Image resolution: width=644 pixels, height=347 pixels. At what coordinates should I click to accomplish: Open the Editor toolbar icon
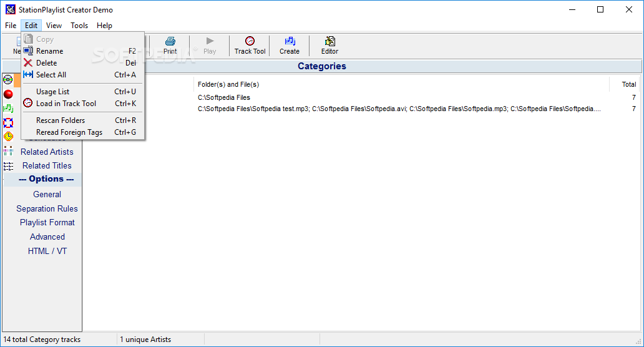[x=330, y=41]
